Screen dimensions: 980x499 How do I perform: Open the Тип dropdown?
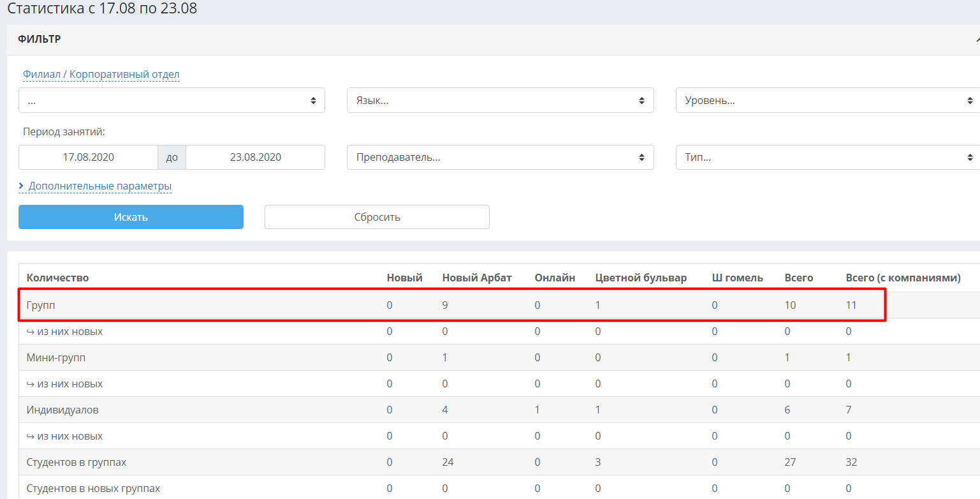point(828,157)
